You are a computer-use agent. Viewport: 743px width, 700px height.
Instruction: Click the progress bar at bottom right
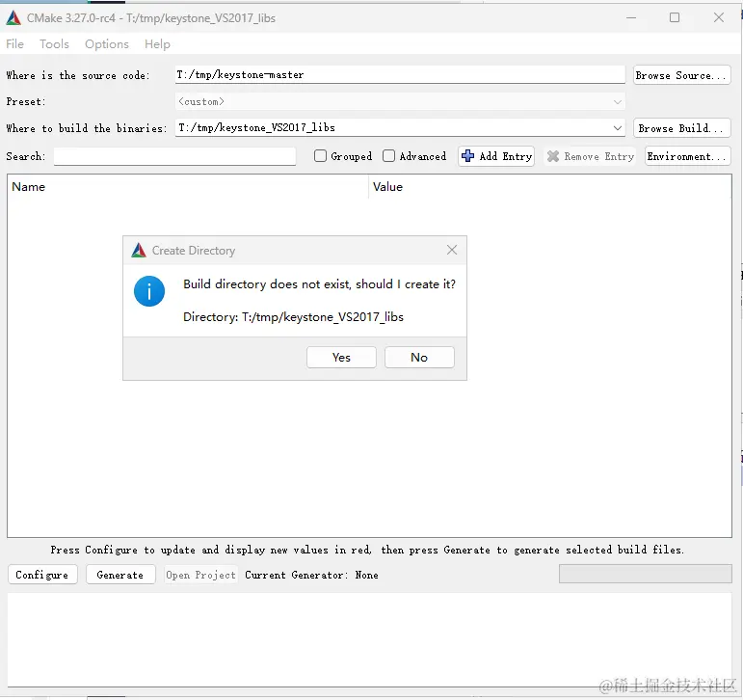(645, 574)
